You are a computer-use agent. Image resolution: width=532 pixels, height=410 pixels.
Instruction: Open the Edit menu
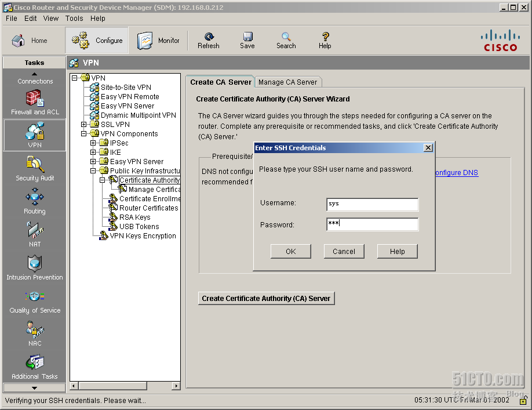click(30, 19)
